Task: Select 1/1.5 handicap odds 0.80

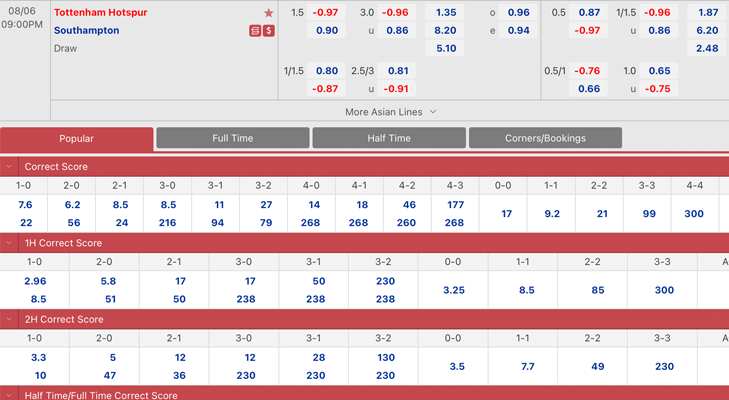Action: tap(326, 71)
